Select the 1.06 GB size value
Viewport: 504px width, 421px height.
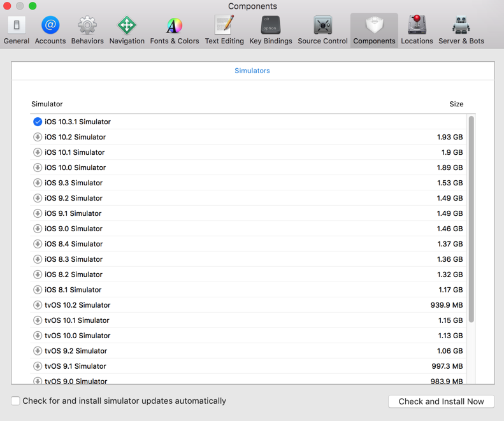[x=450, y=350]
